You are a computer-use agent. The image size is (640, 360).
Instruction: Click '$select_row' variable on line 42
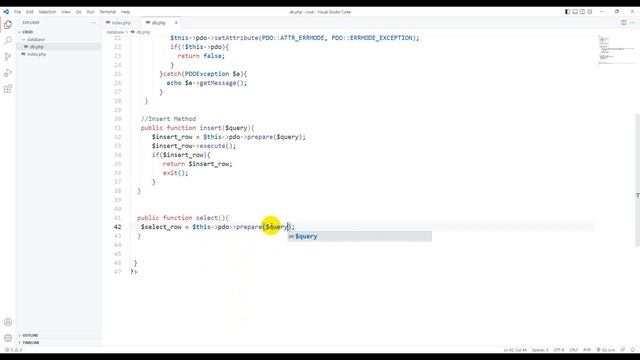pyautogui.click(x=161, y=227)
